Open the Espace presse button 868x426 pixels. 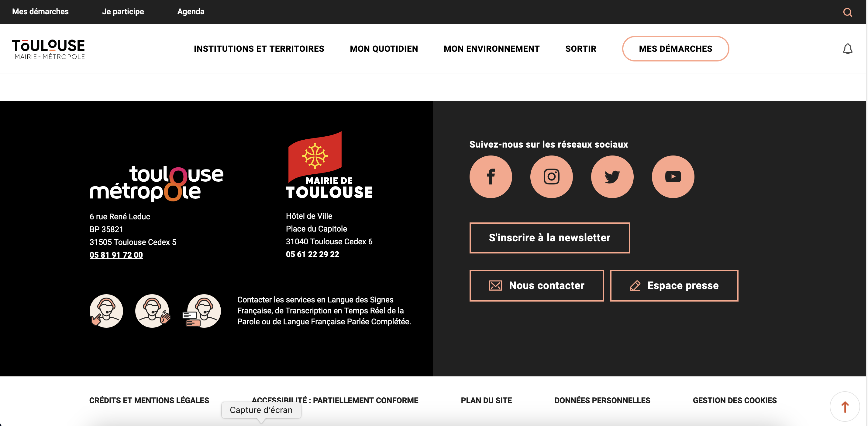(x=674, y=285)
